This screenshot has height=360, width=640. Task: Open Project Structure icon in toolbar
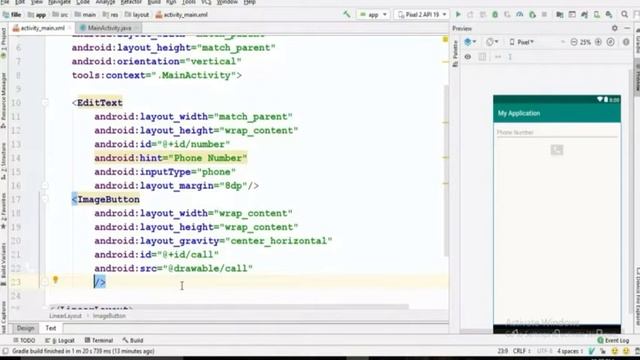coord(560,14)
